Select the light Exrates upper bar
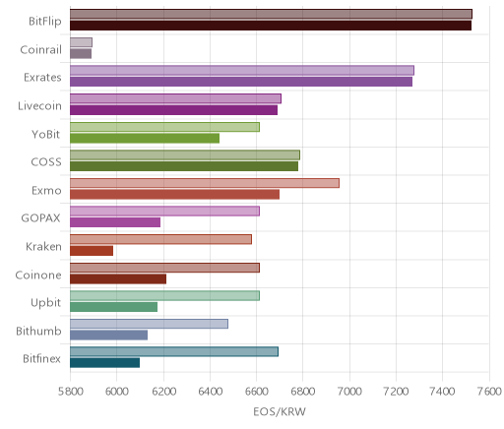The width and height of the screenshot is (504, 429). pos(242,71)
